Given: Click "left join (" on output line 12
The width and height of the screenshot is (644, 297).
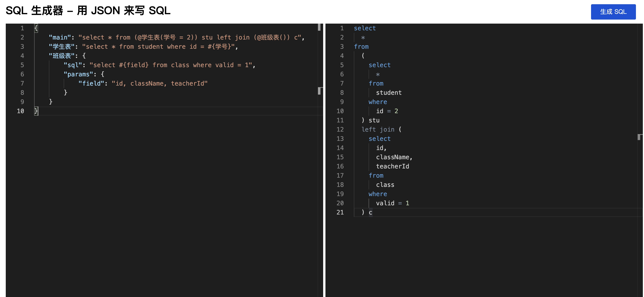Looking at the screenshot, I should 381,130.
